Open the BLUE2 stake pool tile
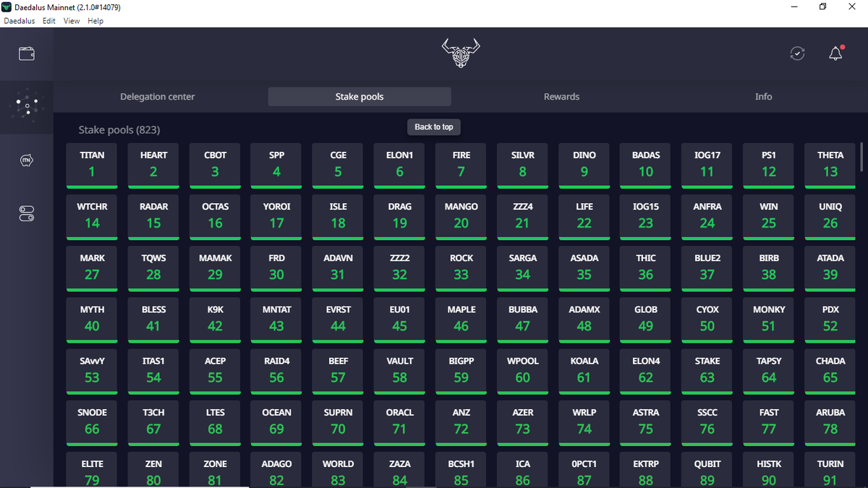Viewport: 868px width, 488px height. (707, 269)
